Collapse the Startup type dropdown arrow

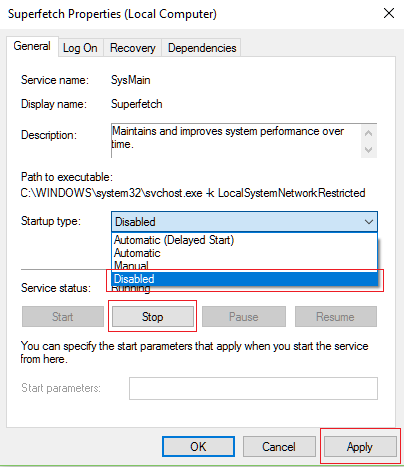point(368,222)
